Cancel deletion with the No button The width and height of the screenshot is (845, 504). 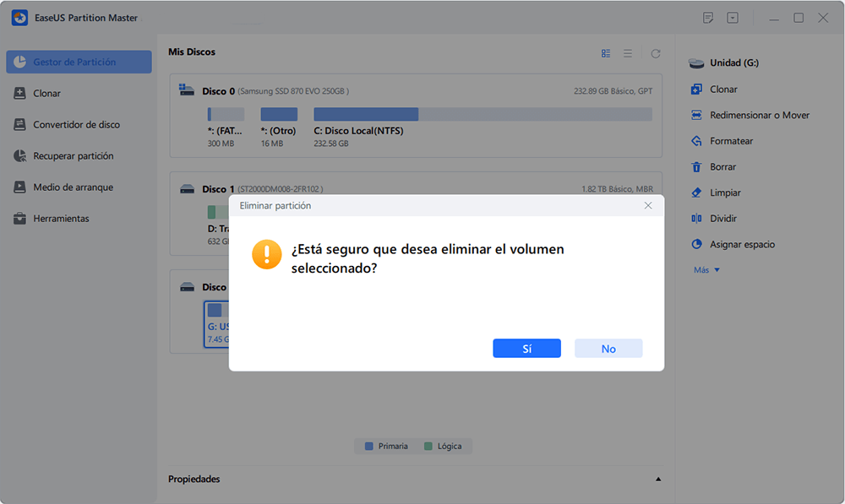click(x=608, y=349)
